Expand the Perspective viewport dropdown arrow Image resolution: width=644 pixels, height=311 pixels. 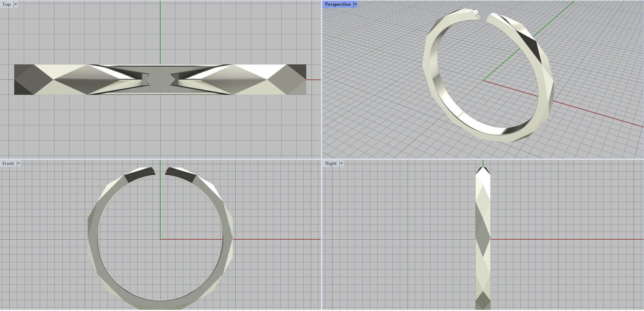(x=355, y=4)
